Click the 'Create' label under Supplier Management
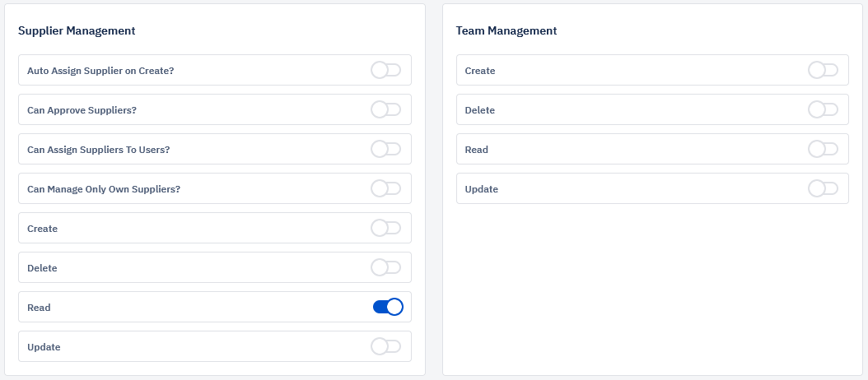This screenshot has width=868, height=380. (x=42, y=229)
